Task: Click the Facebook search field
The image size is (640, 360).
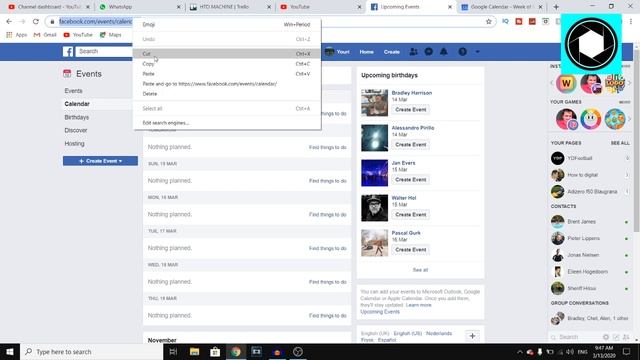Action: point(104,51)
